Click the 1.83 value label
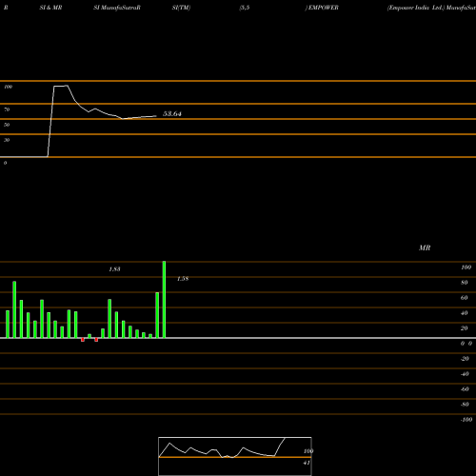 pyautogui.click(x=114, y=269)
